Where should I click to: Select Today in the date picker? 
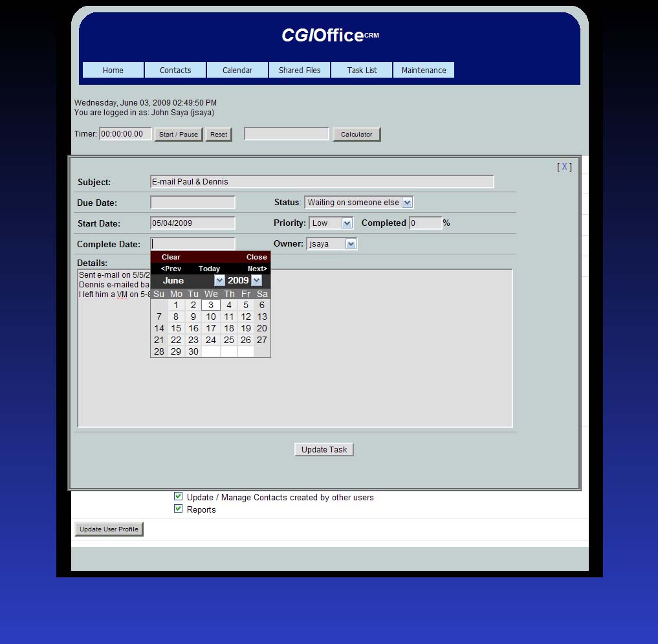pos(209,269)
